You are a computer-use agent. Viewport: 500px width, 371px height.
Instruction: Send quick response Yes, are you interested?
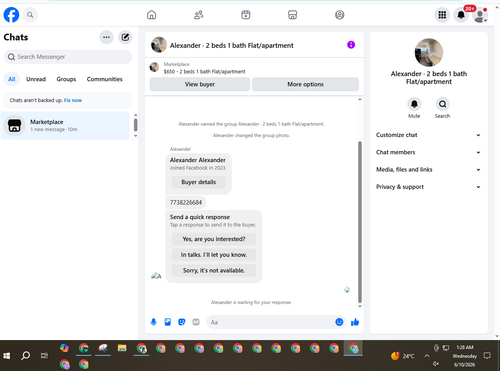214,239
